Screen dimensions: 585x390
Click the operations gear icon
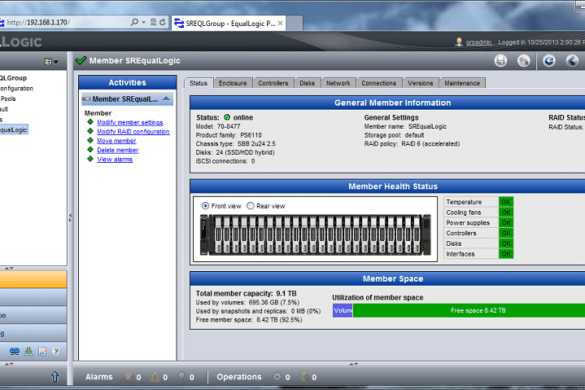click(x=277, y=377)
